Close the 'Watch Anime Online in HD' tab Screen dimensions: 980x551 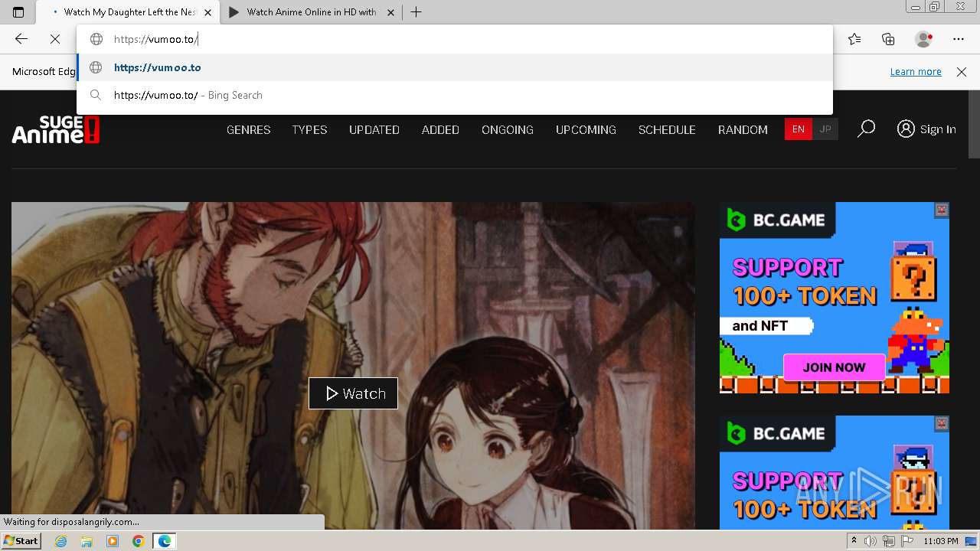(391, 12)
